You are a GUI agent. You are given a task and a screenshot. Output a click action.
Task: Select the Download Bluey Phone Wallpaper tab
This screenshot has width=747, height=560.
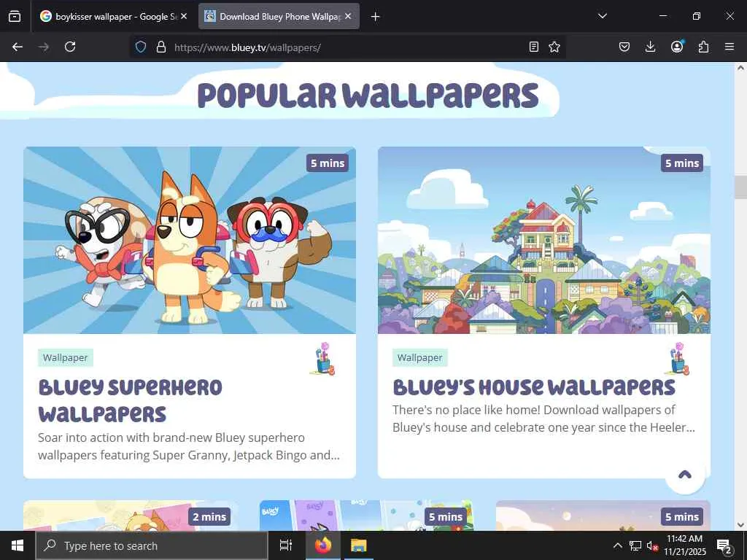click(279, 17)
